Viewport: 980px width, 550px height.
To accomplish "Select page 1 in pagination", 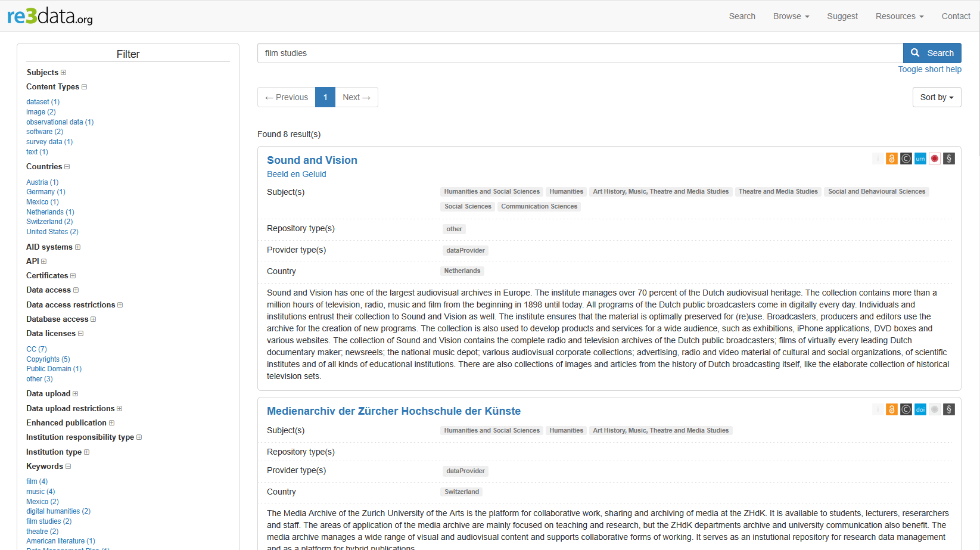I will pos(325,97).
